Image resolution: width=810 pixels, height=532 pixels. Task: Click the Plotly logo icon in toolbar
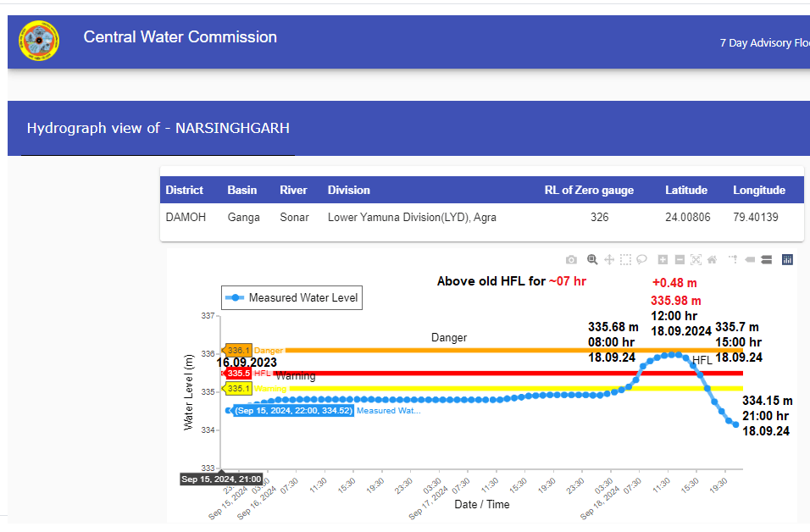pos(786,259)
